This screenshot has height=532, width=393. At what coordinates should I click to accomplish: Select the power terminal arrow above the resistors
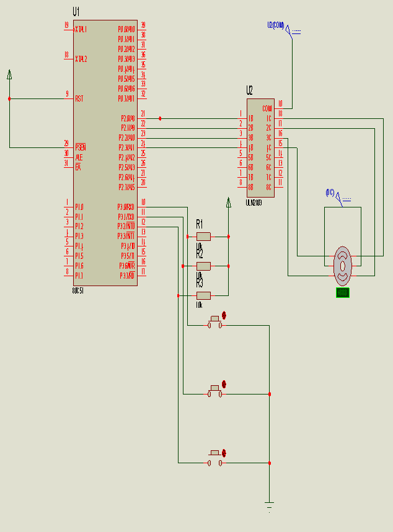pyautogui.click(x=229, y=203)
